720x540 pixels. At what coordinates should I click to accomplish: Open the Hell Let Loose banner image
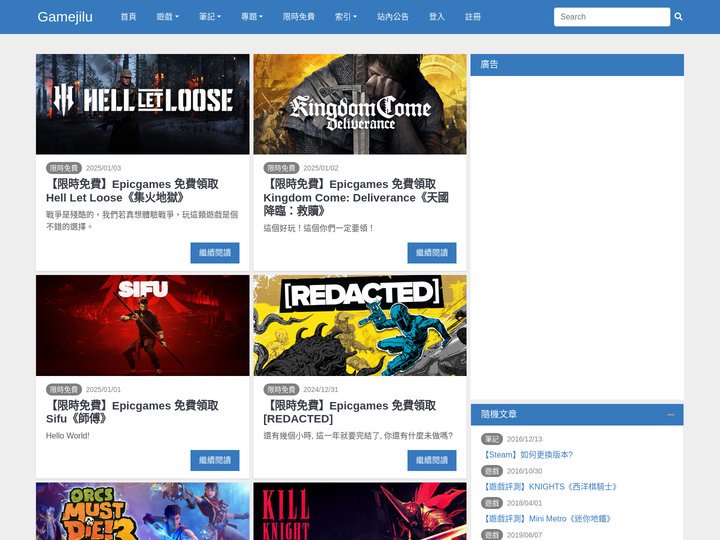pyautogui.click(x=143, y=104)
